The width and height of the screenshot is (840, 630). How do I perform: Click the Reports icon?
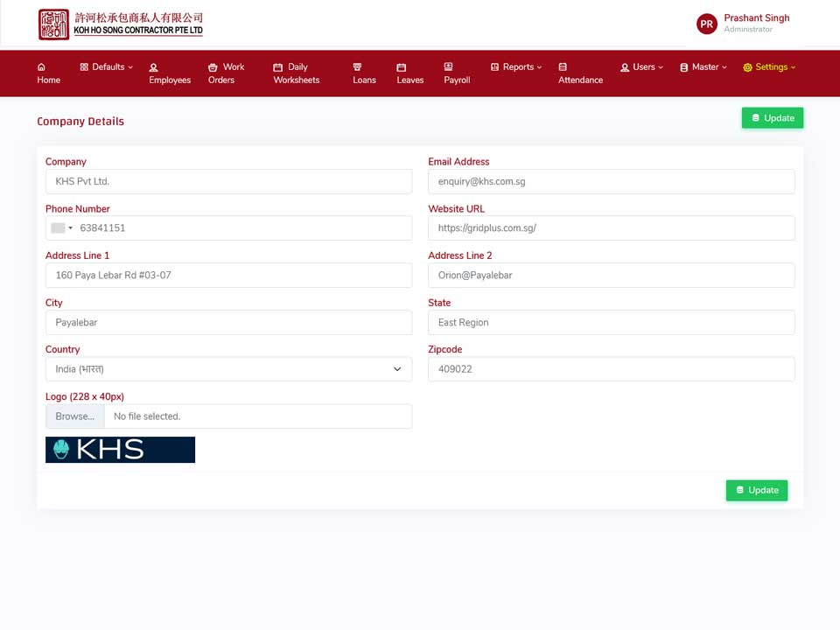click(494, 67)
